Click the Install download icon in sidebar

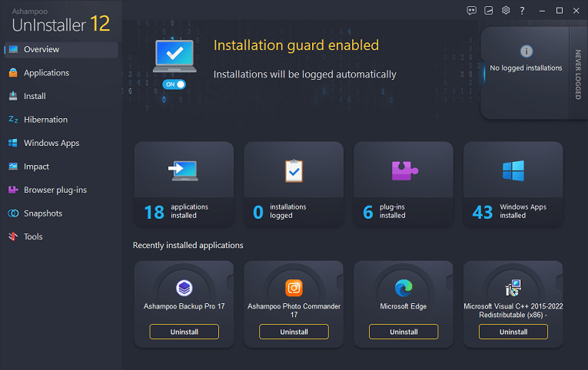tap(13, 96)
